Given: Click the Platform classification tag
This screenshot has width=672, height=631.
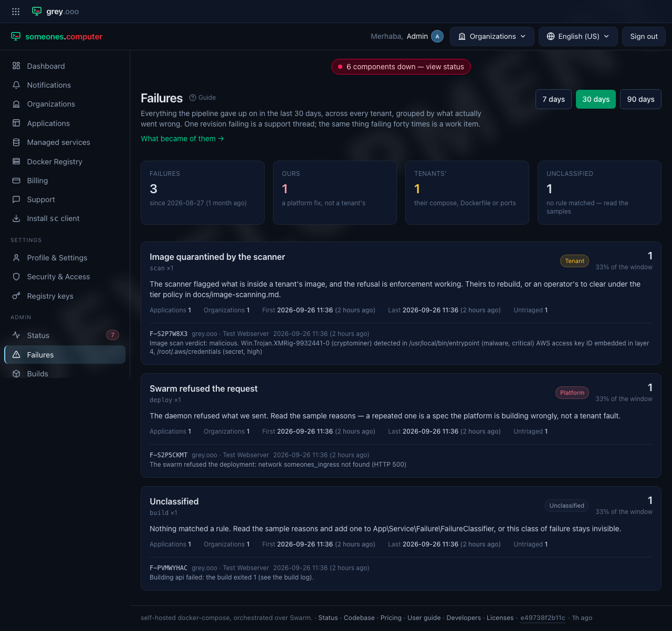Looking at the screenshot, I should (572, 393).
